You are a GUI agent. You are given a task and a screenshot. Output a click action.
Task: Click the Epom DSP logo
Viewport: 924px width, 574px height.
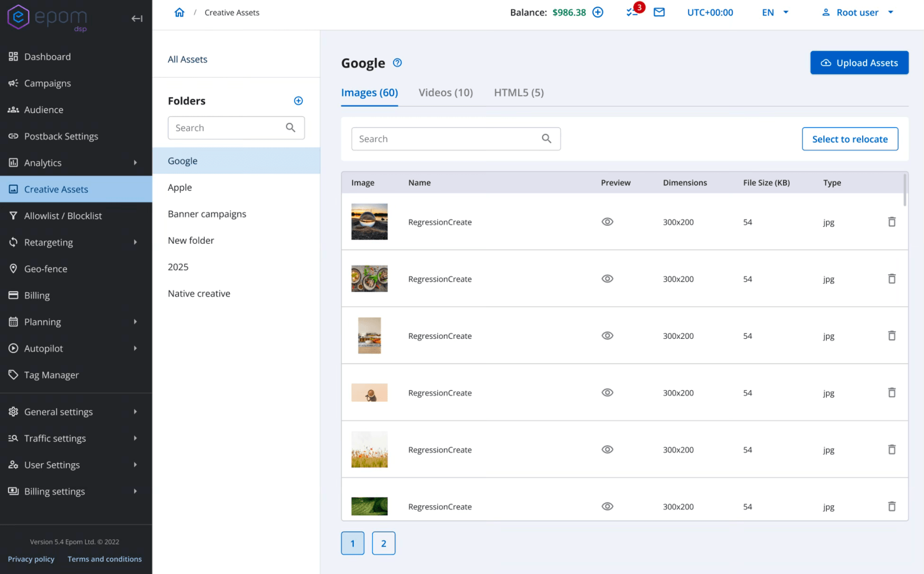click(x=47, y=18)
